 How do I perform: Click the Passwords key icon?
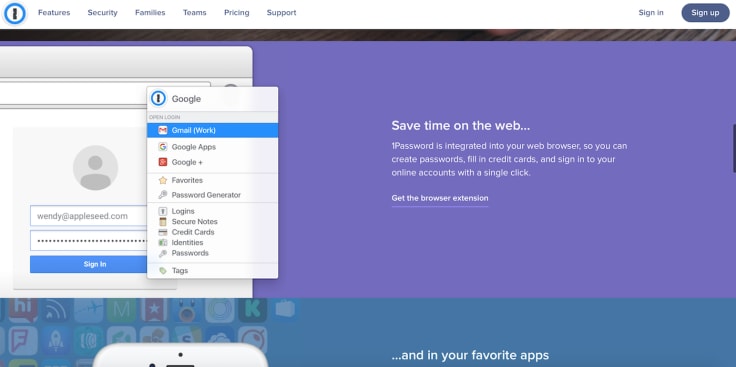tap(163, 253)
